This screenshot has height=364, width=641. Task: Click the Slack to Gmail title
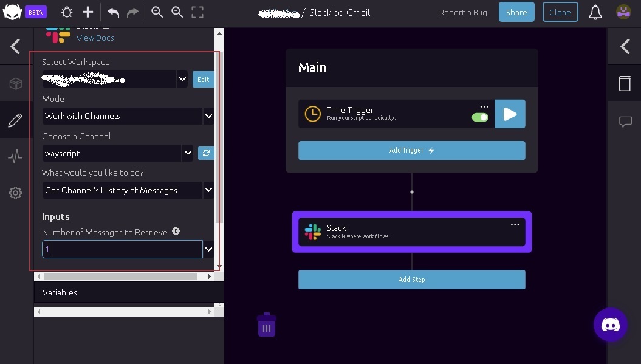tap(339, 13)
